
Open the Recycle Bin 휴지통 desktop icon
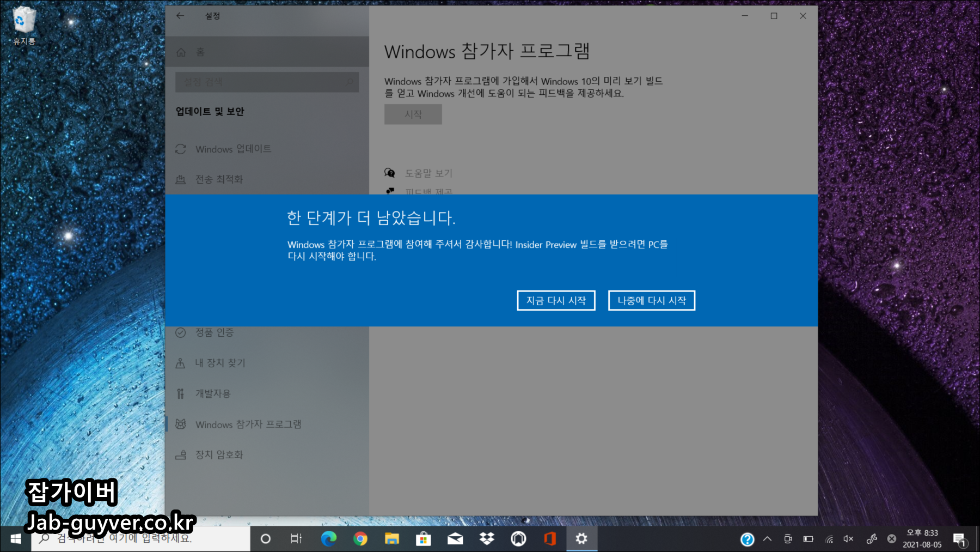23,25
